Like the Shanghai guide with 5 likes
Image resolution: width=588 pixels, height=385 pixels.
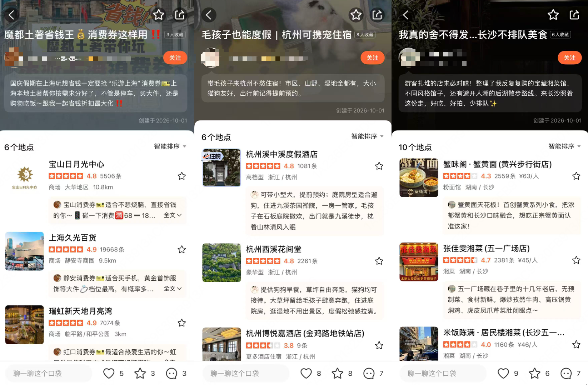coord(109,373)
